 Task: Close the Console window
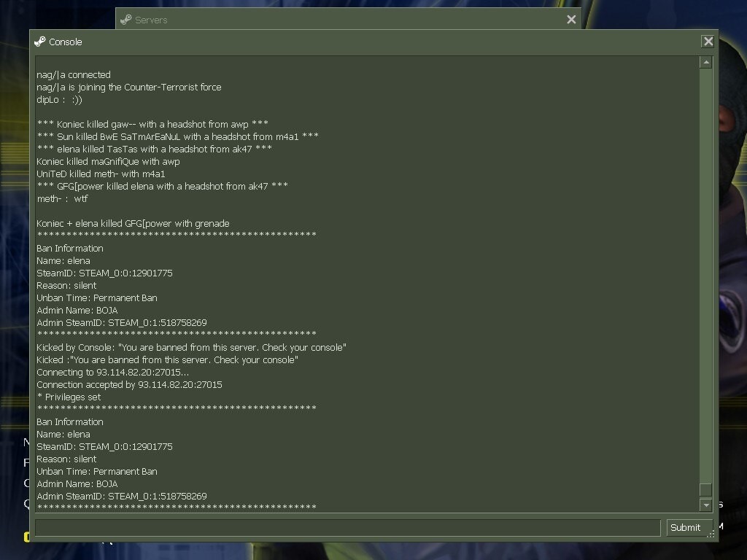coord(708,42)
